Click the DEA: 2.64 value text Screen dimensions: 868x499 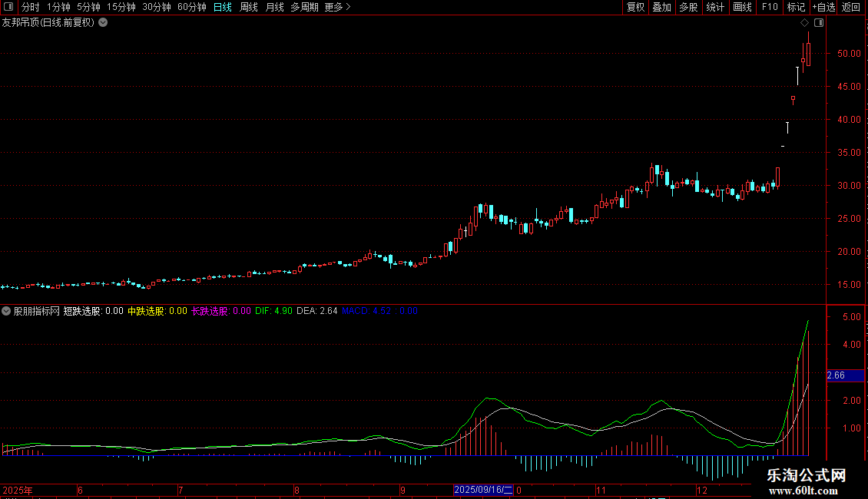click(x=316, y=311)
